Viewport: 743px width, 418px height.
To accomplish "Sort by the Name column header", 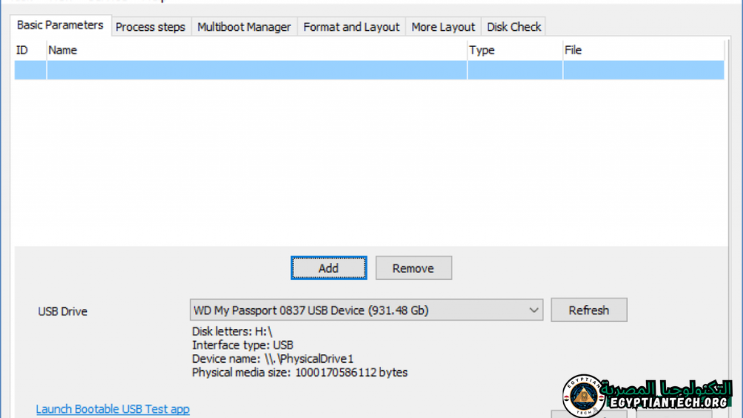I will coord(255,49).
